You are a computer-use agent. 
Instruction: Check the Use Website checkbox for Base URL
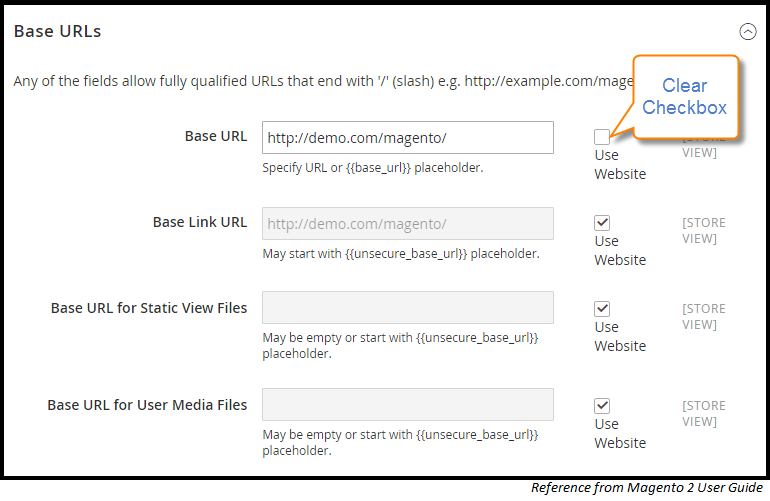[x=602, y=137]
